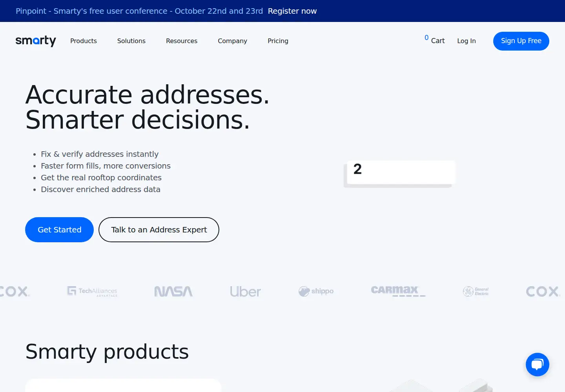Click the Sign Up Free button
This screenshot has width=565, height=392.
[521, 41]
